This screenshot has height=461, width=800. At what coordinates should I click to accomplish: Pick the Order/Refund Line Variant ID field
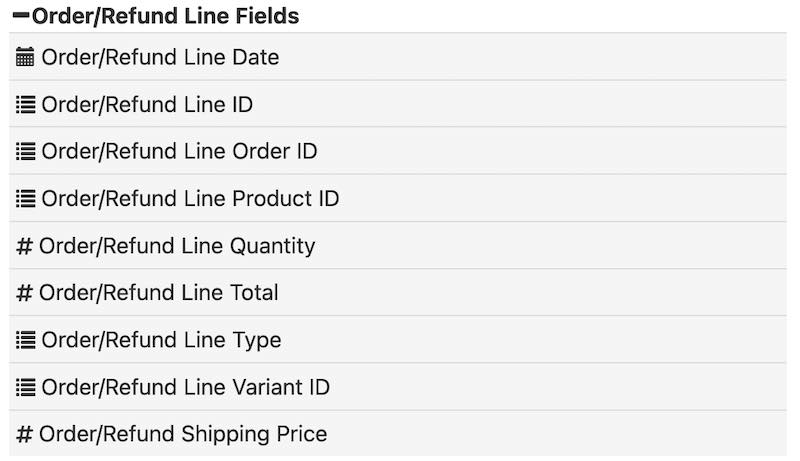click(185, 387)
